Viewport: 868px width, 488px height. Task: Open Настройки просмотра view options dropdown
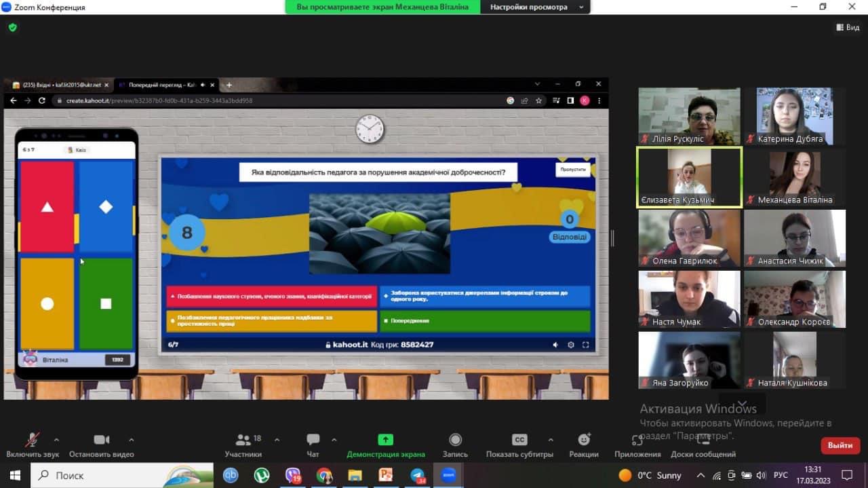click(535, 7)
